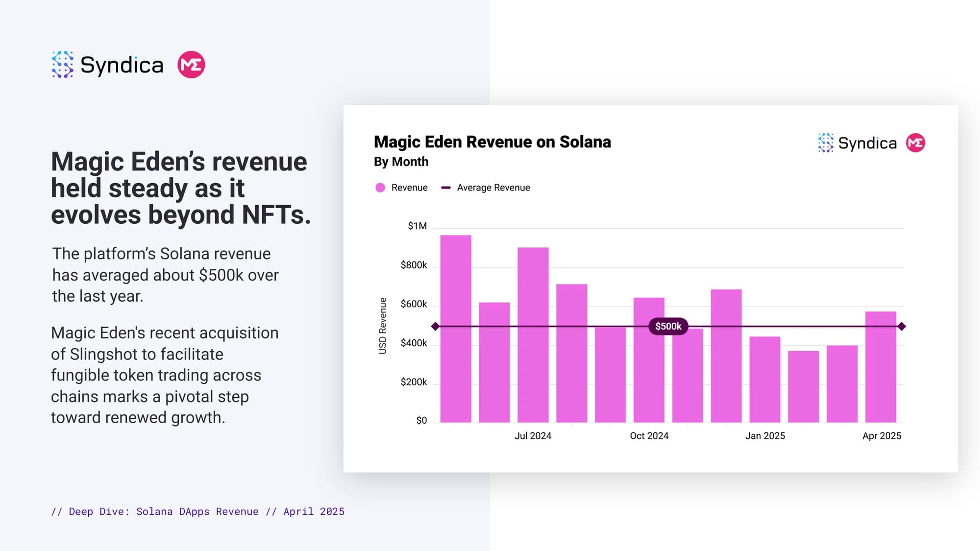This screenshot has width=980, height=551.
Task: Click the right diamond marker of the average line
Action: (902, 326)
